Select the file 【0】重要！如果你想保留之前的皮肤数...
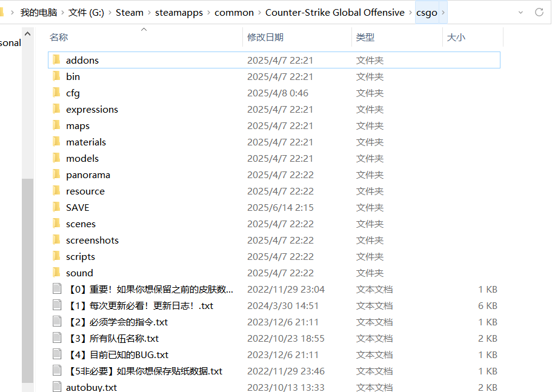 tap(150, 290)
